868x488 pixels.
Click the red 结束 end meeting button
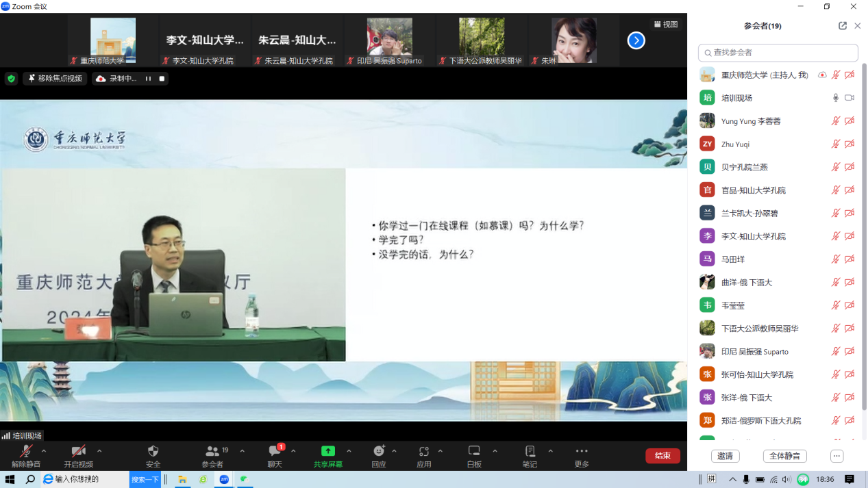pos(662,456)
